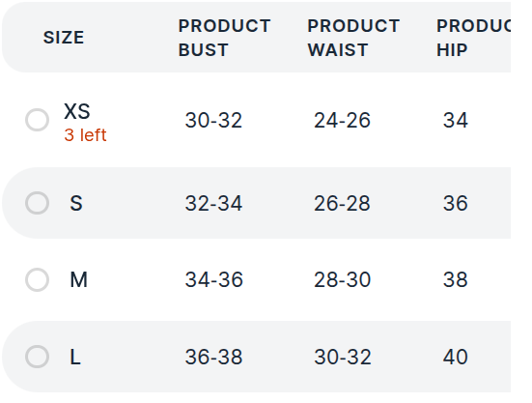
Task: Click the PRODUCT HIP column header
Action: click(473, 38)
